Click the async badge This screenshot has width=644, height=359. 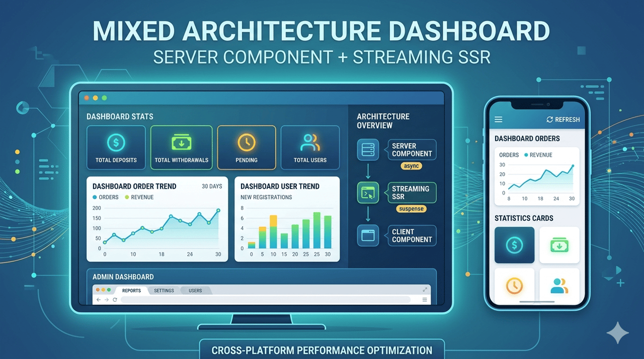click(x=412, y=166)
